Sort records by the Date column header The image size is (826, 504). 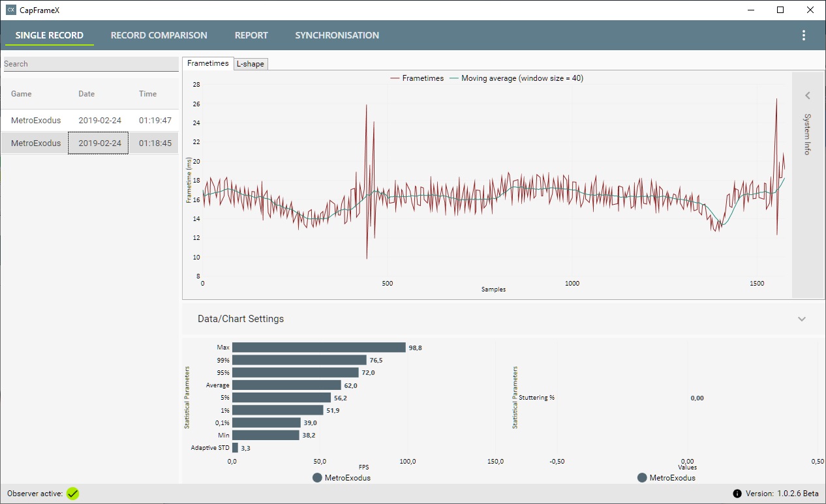coord(87,94)
